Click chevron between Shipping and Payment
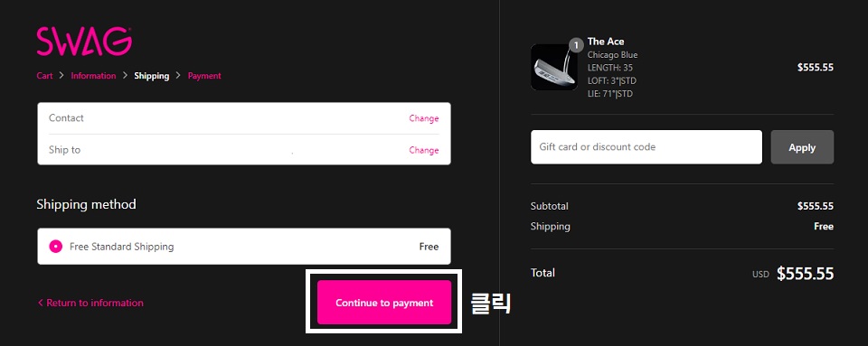This screenshot has height=346, width=868. pos(178,76)
